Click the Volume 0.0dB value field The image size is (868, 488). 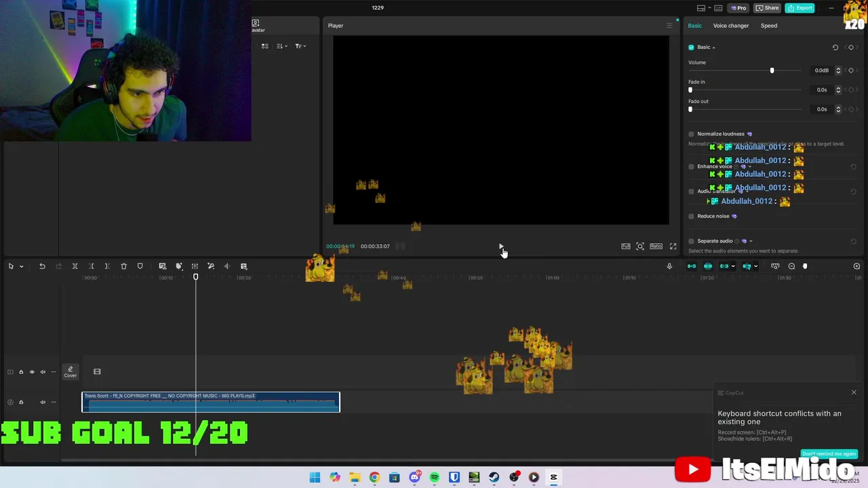coord(822,70)
